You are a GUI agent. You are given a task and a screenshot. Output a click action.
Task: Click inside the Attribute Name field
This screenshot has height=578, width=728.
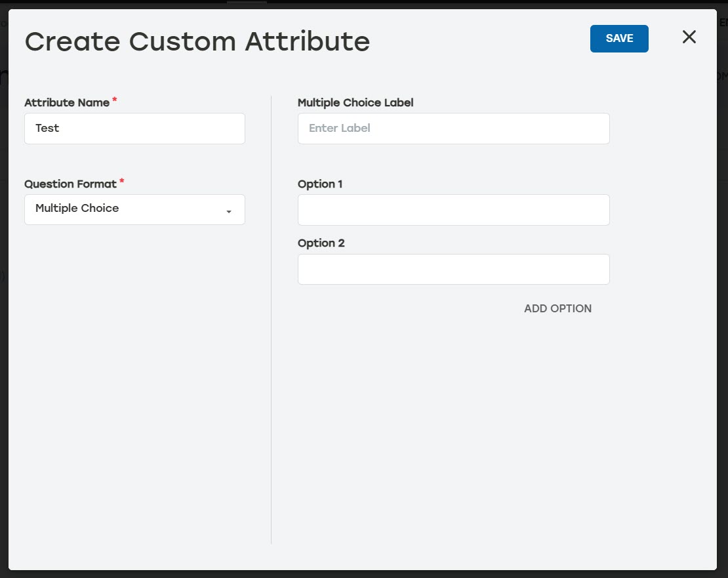(134, 128)
